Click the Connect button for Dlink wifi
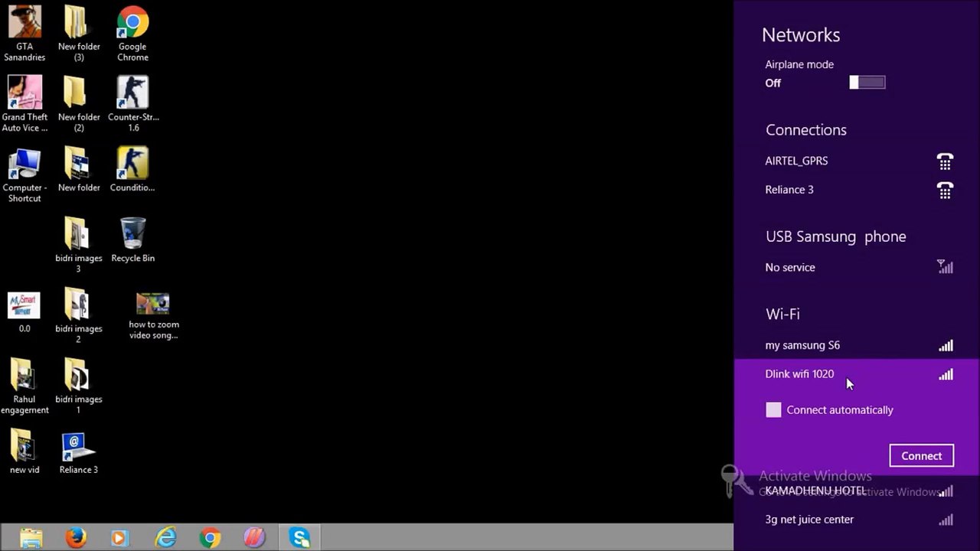 pos(922,455)
